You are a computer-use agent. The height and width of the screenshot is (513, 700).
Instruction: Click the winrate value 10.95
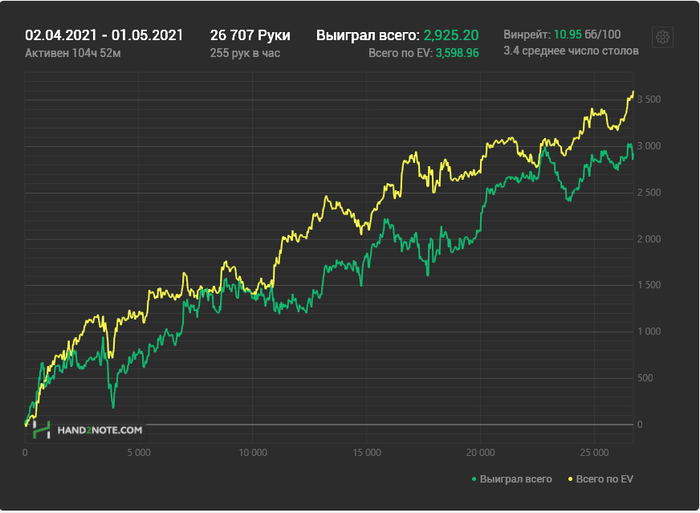(x=567, y=34)
